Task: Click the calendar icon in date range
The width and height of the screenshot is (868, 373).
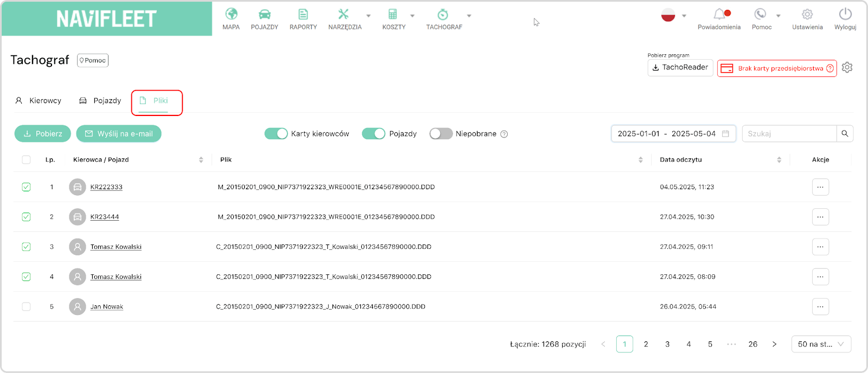Action: [x=725, y=133]
